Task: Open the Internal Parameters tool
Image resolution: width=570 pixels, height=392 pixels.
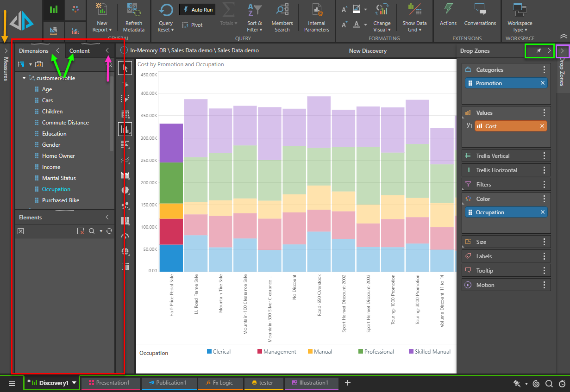Action: 318,10
